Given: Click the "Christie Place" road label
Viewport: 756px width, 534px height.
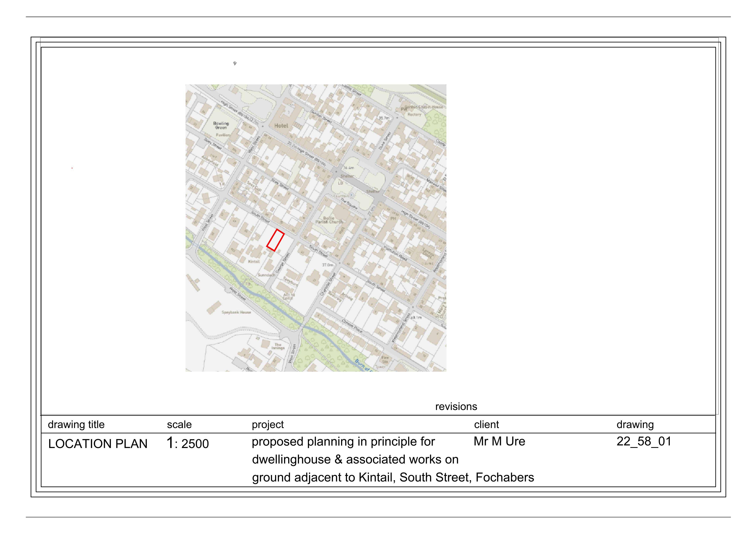Looking at the screenshot, I should pos(352,326).
